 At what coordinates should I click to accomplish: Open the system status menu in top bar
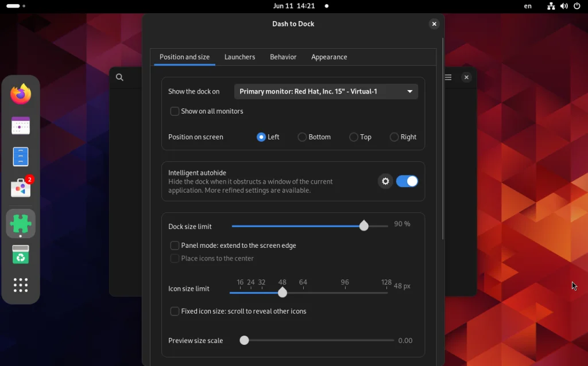563,6
